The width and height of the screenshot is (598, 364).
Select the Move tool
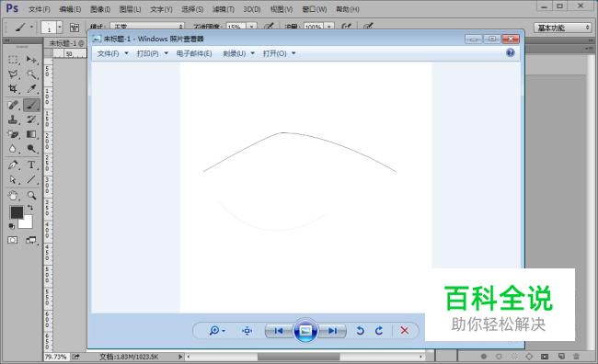coord(31,60)
